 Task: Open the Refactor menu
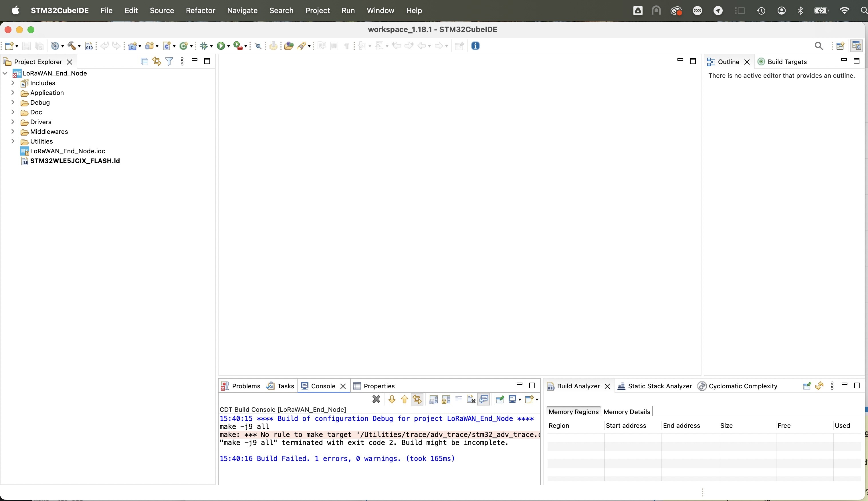(x=200, y=11)
